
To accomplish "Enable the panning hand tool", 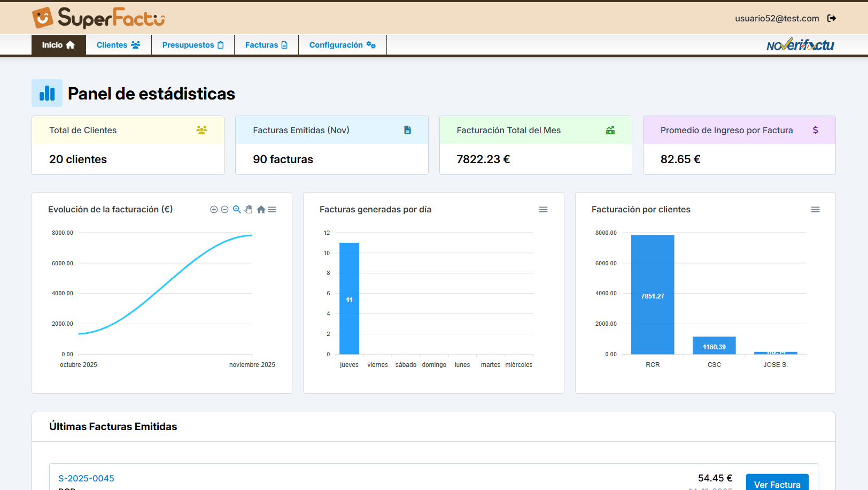I will [249, 210].
